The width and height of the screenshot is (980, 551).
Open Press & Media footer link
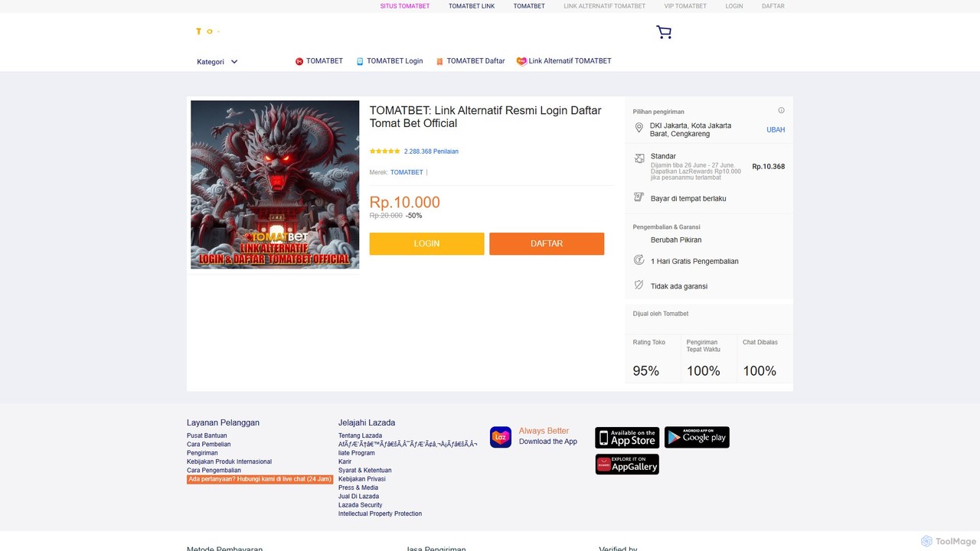[358, 487]
